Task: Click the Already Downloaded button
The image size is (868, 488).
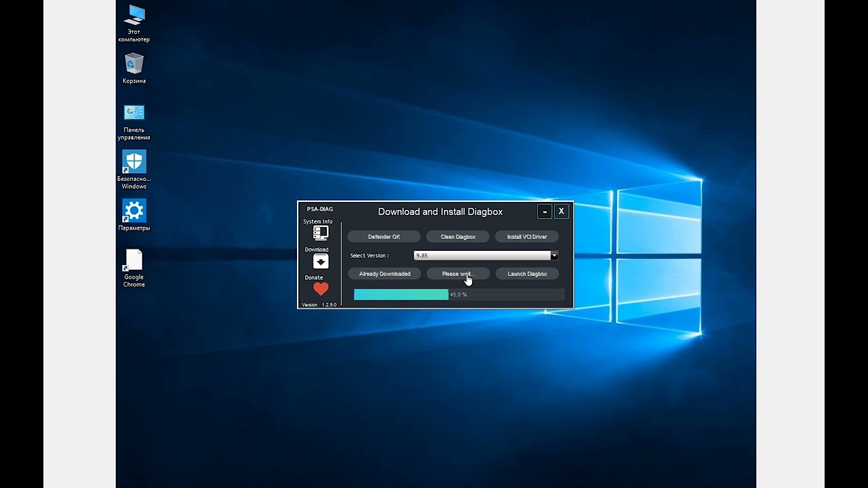Action: pyautogui.click(x=384, y=274)
